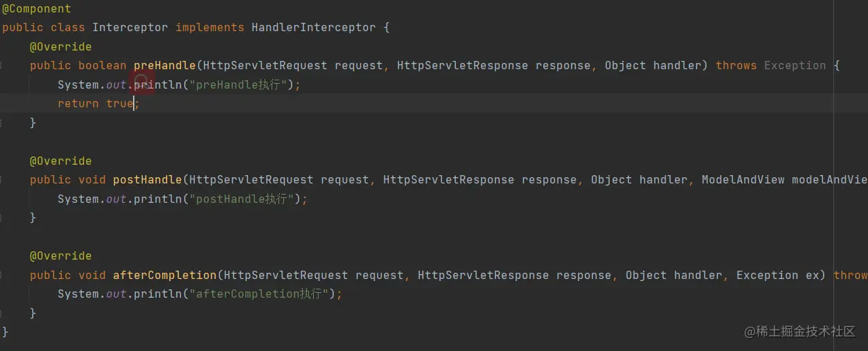Click HttpServletRequest in the postHandle signature
The image size is (868, 351).
point(251,180)
